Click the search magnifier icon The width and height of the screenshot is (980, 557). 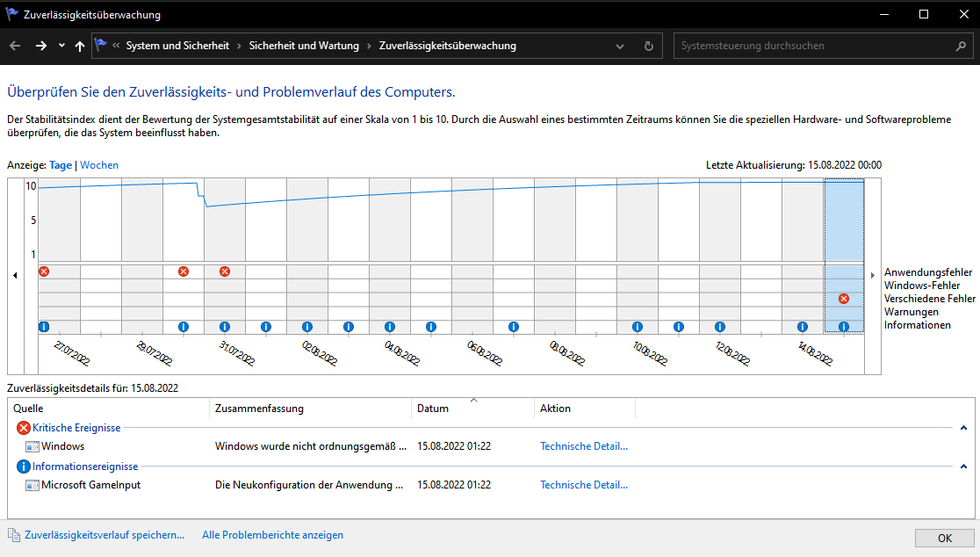[962, 46]
